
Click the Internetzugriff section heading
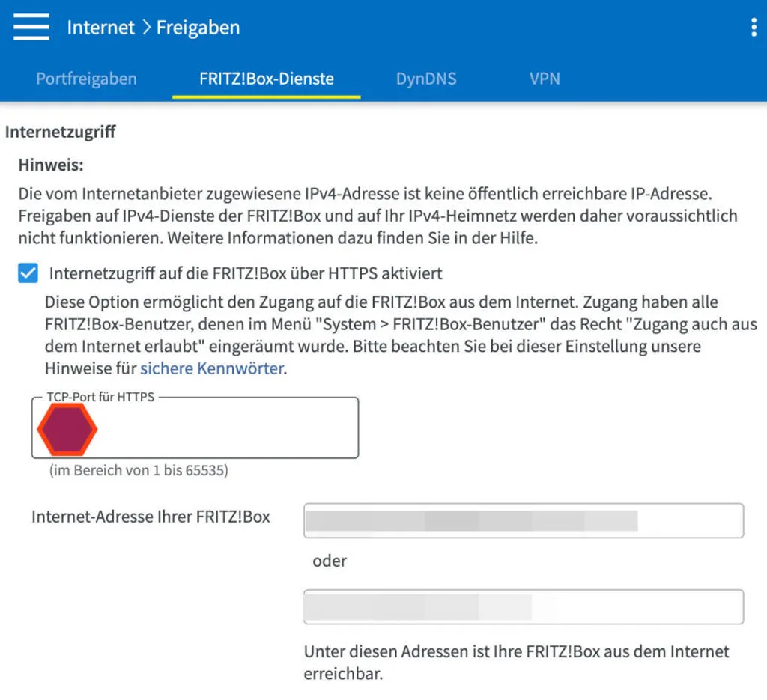click(x=60, y=132)
